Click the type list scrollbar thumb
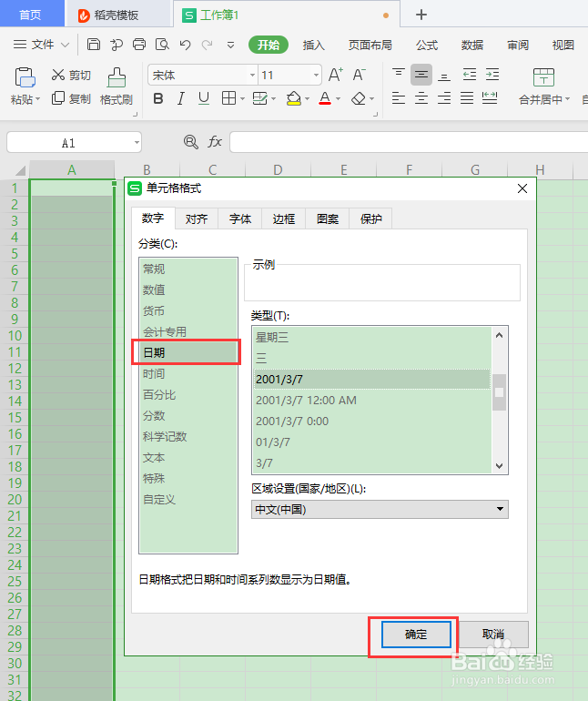Image resolution: width=588 pixels, height=701 pixels. click(499, 392)
